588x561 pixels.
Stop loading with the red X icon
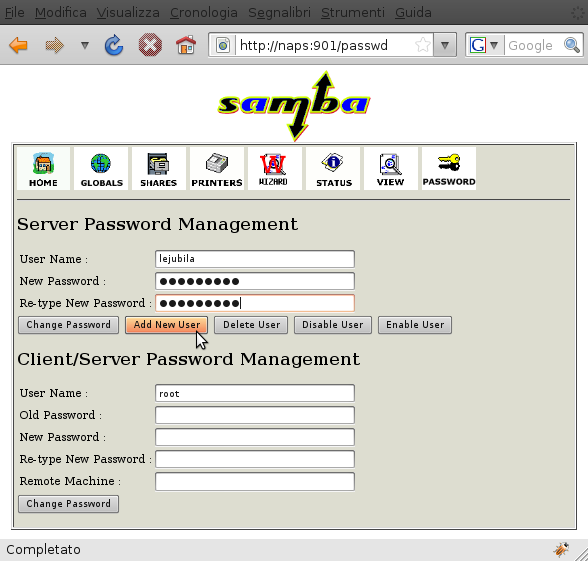[150, 45]
